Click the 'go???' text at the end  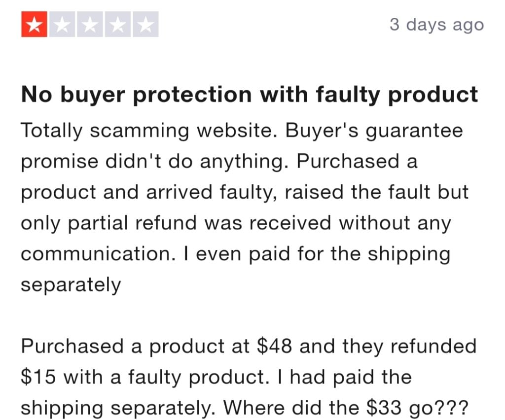click(x=438, y=408)
